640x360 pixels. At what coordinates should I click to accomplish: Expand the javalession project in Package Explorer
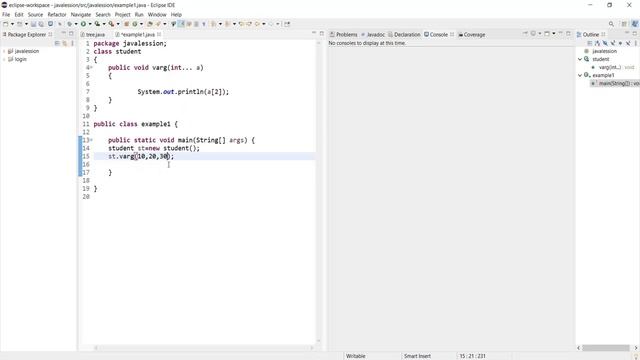(x=4, y=51)
